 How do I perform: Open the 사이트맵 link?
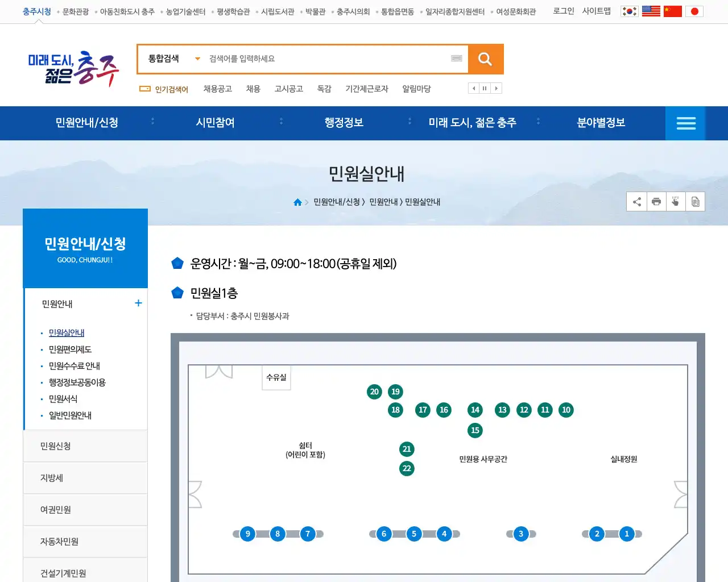pos(597,11)
